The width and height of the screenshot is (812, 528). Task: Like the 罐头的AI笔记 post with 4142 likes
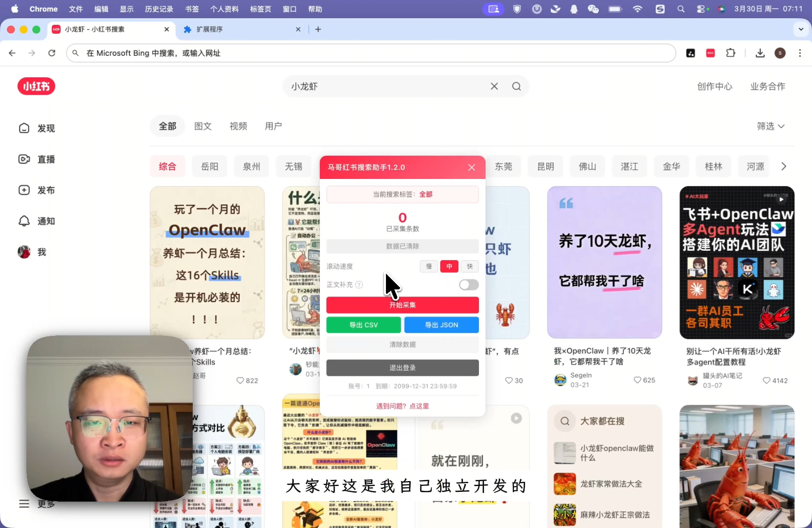pos(767,380)
